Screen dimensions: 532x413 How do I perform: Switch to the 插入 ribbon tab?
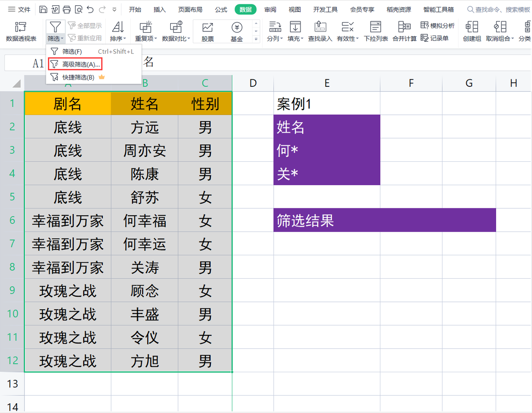pos(160,9)
